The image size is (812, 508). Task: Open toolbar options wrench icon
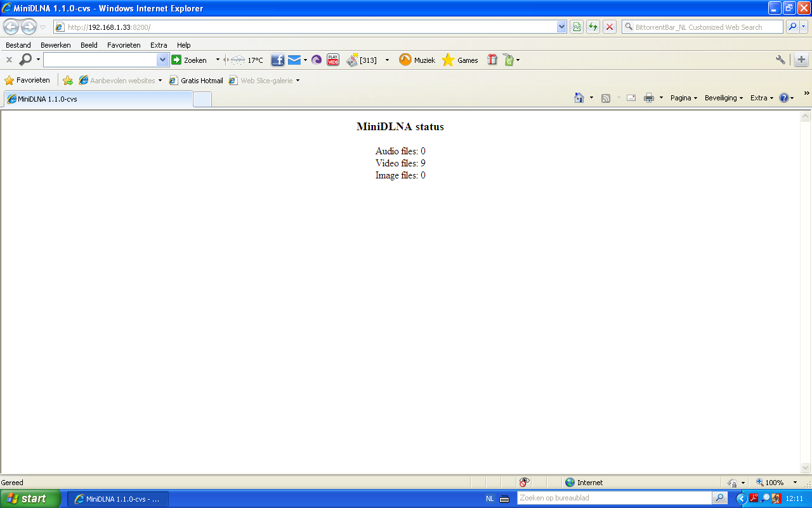coord(780,60)
